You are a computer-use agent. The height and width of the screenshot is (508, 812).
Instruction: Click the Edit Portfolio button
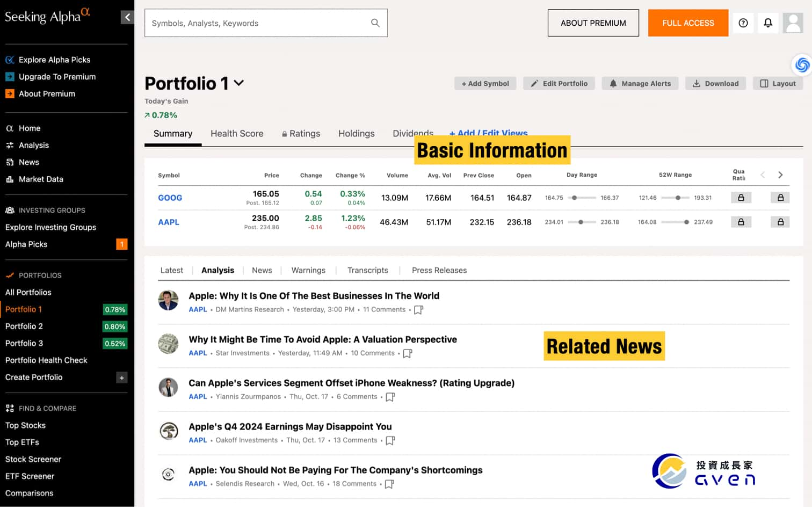[559, 84]
